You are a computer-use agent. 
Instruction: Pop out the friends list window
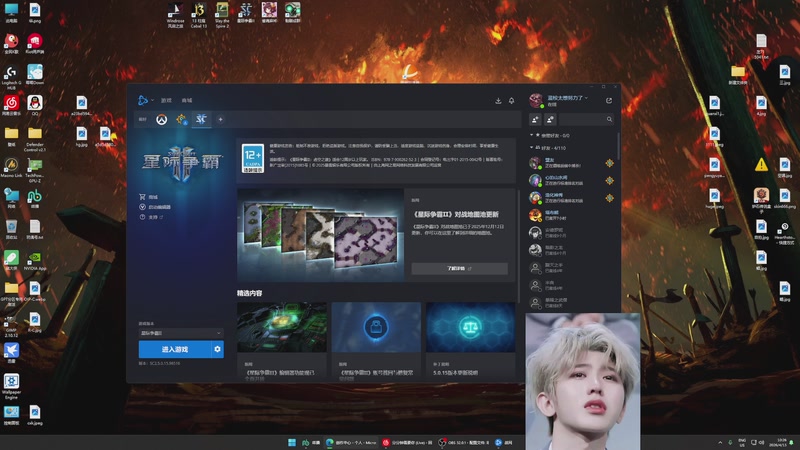point(609,101)
